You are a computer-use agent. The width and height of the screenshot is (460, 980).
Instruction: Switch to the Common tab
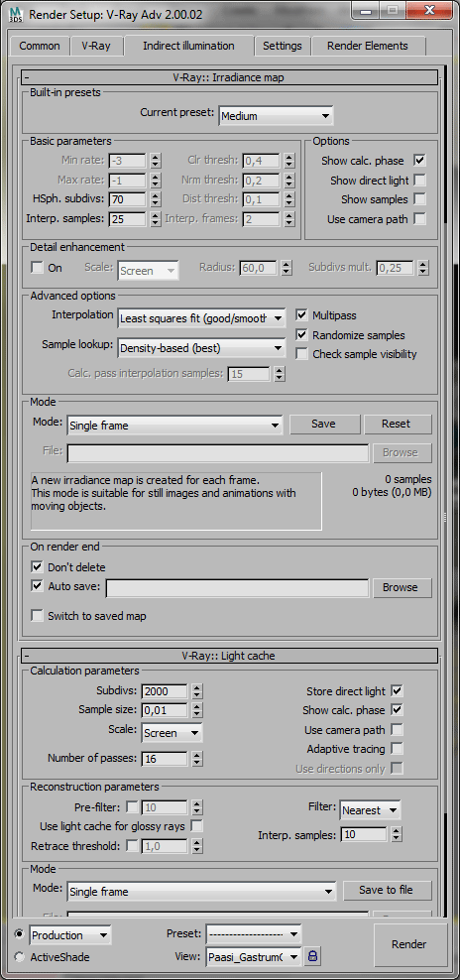[40, 46]
